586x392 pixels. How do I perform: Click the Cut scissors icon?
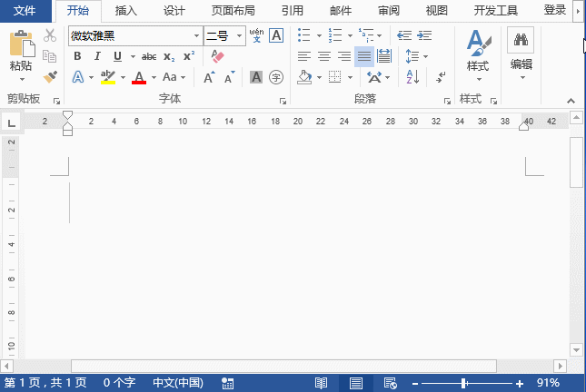tap(50, 35)
